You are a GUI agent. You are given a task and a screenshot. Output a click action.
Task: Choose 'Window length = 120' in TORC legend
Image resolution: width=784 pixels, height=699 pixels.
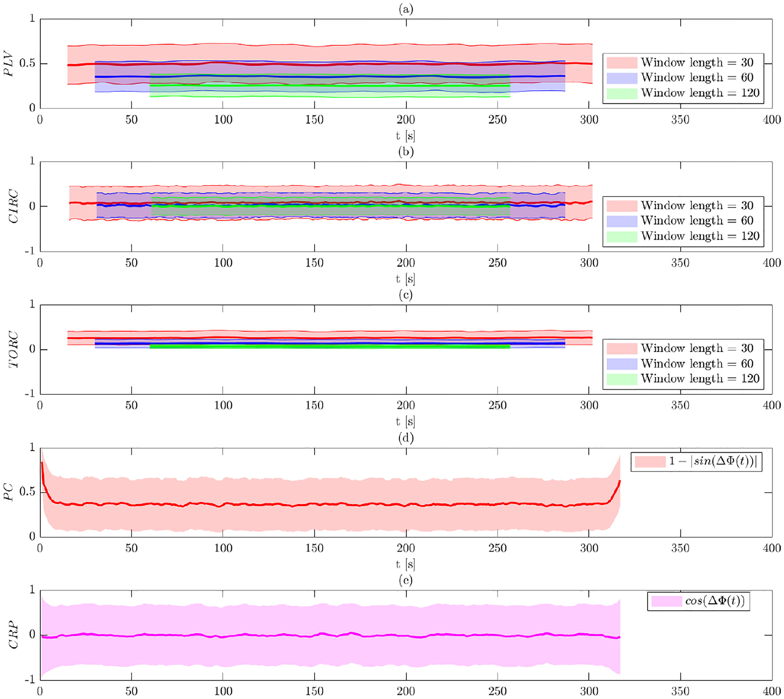(x=700, y=379)
